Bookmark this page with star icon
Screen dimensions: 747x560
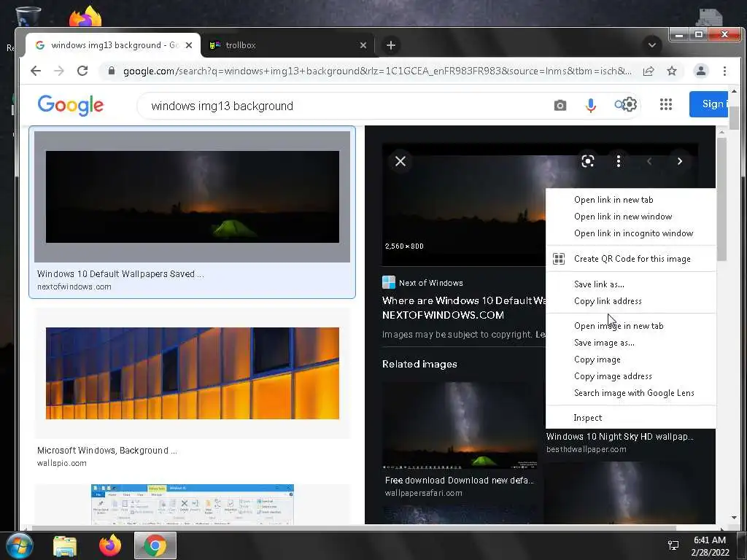click(x=672, y=71)
